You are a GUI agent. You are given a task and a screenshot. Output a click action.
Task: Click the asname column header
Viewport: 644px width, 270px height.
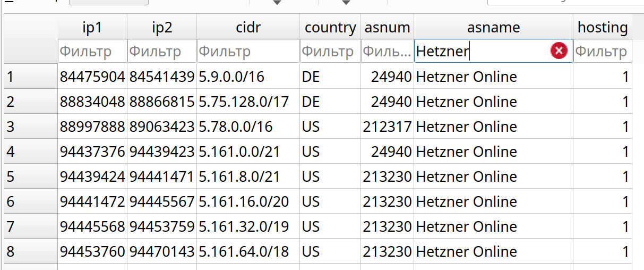tap(493, 27)
